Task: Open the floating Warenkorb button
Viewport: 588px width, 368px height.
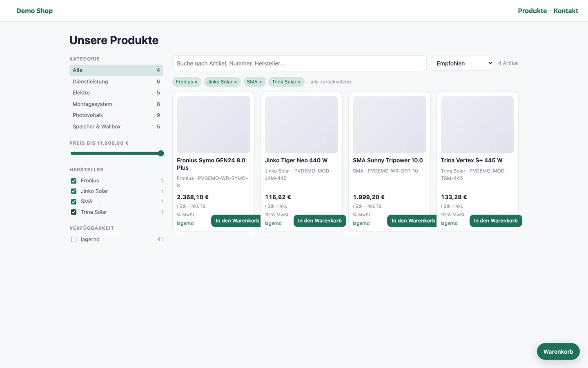Action: [x=558, y=352]
